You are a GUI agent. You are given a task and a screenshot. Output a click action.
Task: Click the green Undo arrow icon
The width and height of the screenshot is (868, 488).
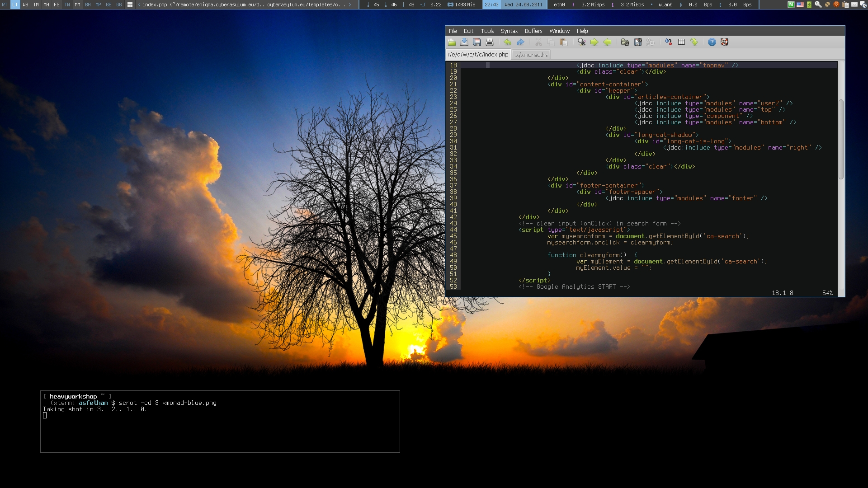508,42
